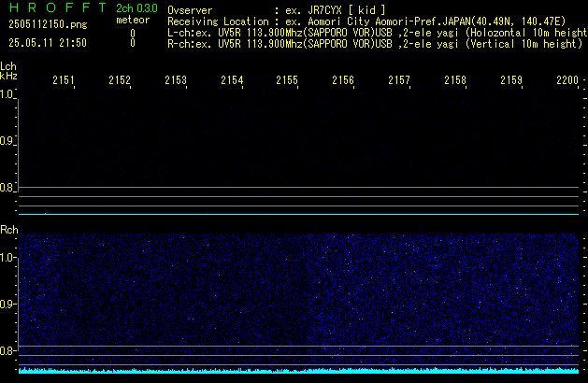
Task: Click the Rch 1.0 kHz axis tick
Action: click(x=7, y=258)
